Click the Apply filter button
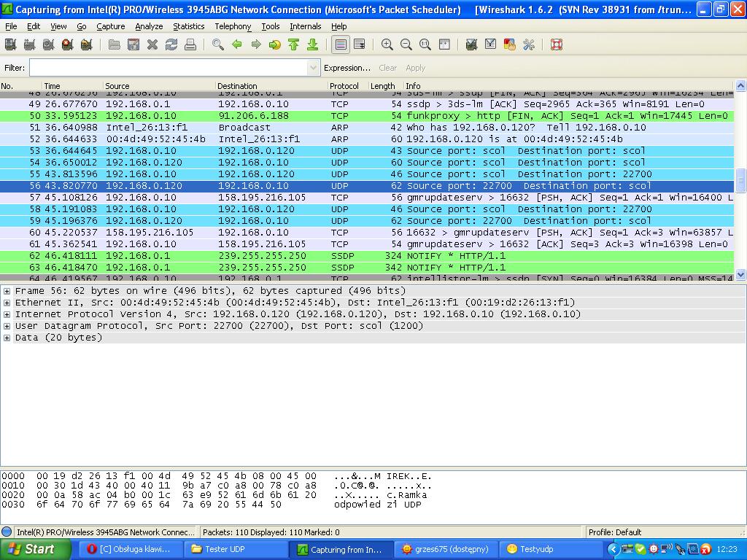 coord(415,68)
